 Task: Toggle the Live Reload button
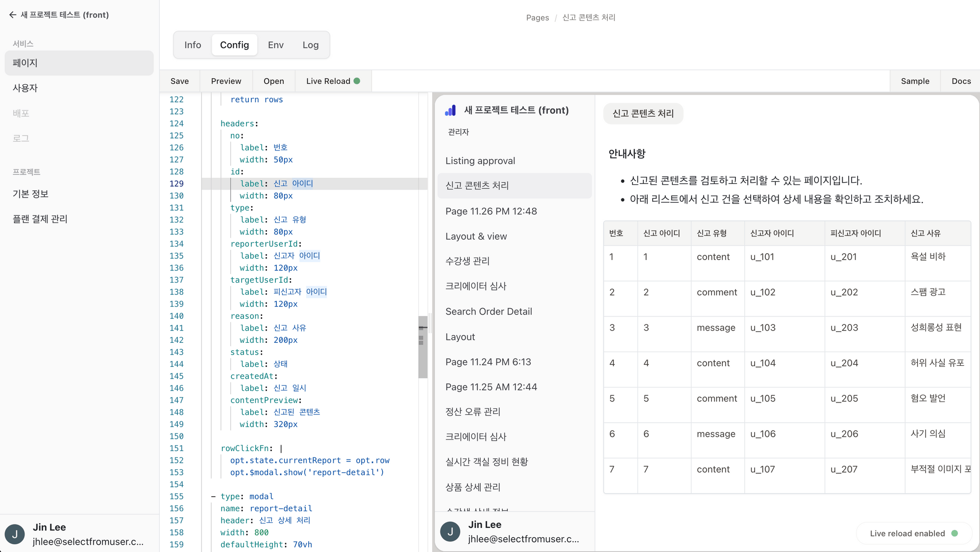pos(333,81)
